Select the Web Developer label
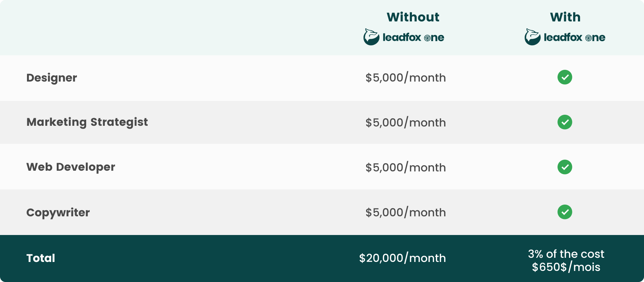 (71, 167)
